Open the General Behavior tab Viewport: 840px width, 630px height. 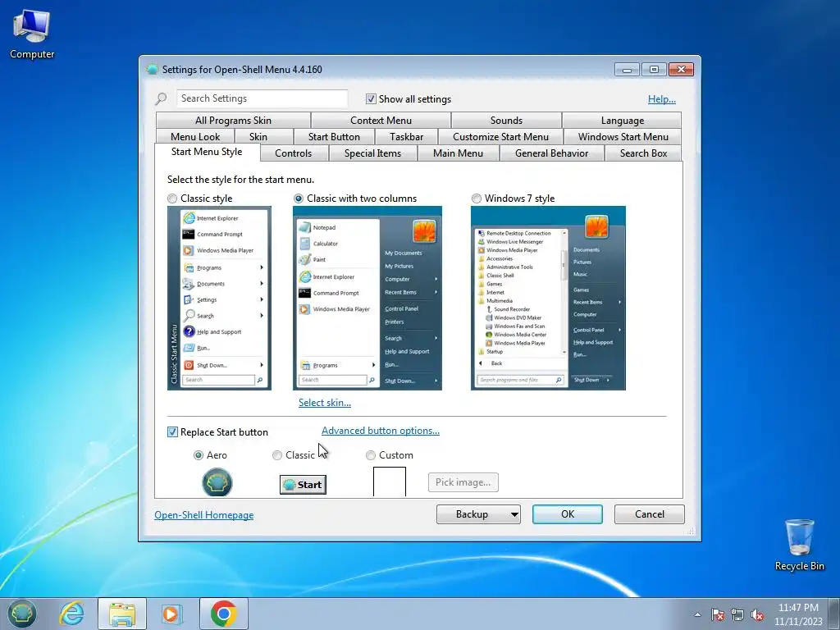click(551, 153)
